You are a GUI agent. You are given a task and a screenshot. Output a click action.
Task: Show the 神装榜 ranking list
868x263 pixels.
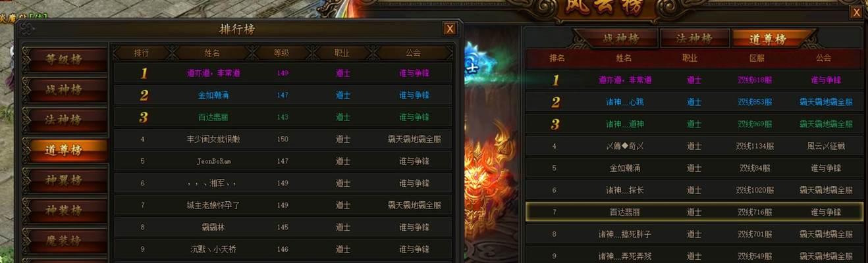point(65,210)
